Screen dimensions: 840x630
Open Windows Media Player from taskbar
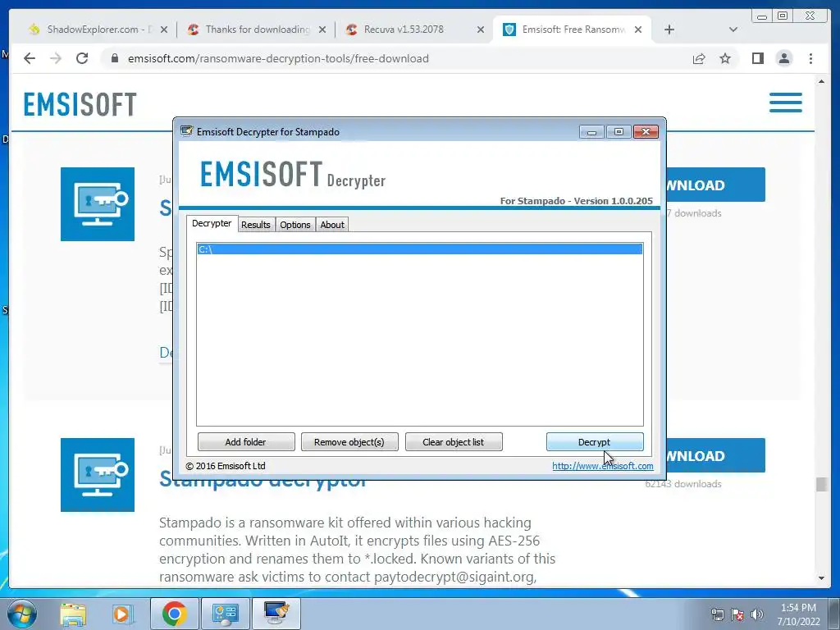(x=122, y=614)
